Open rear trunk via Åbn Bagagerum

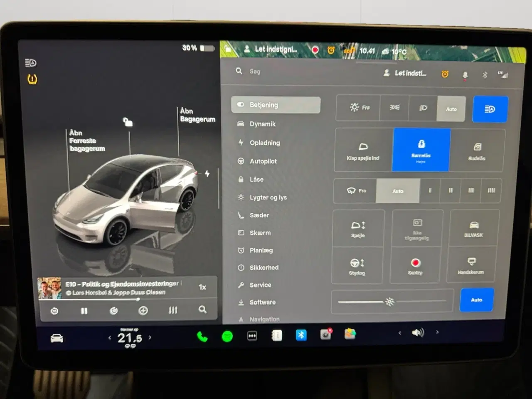197,115
